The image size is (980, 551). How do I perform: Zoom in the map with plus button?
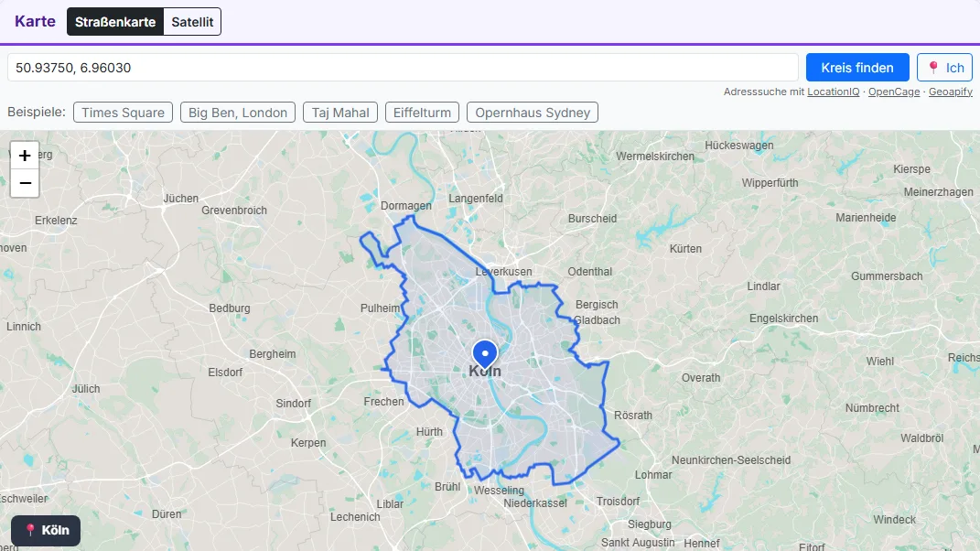click(x=25, y=156)
